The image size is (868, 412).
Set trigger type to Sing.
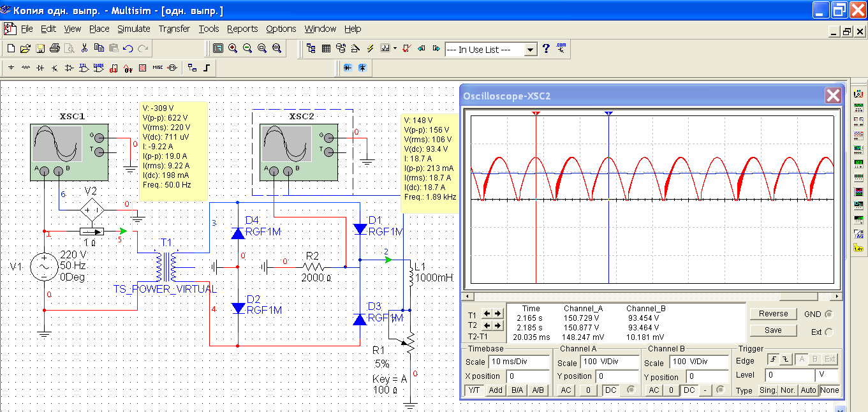pyautogui.click(x=768, y=390)
